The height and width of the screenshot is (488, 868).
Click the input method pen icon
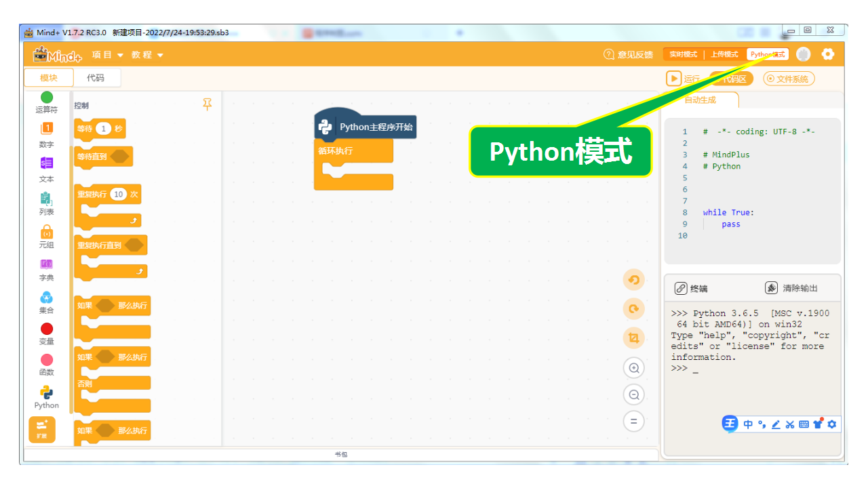776,424
